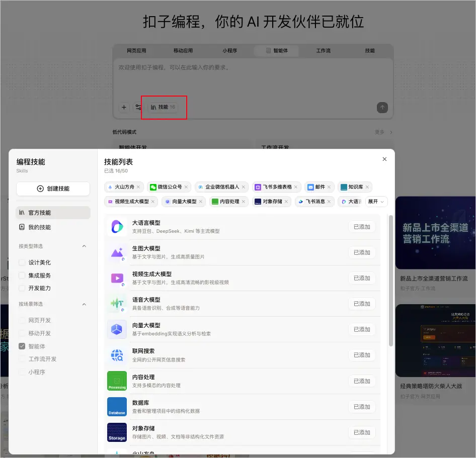Open the 新品上市全渠道营销工作流 thumbnail
This screenshot has height=458, width=476.
coord(435,233)
